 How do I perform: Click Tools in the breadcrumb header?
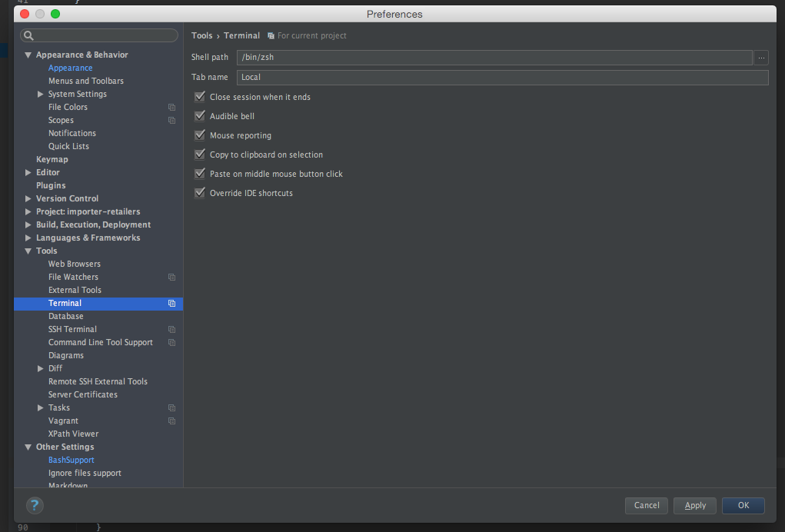click(x=201, y=35)
